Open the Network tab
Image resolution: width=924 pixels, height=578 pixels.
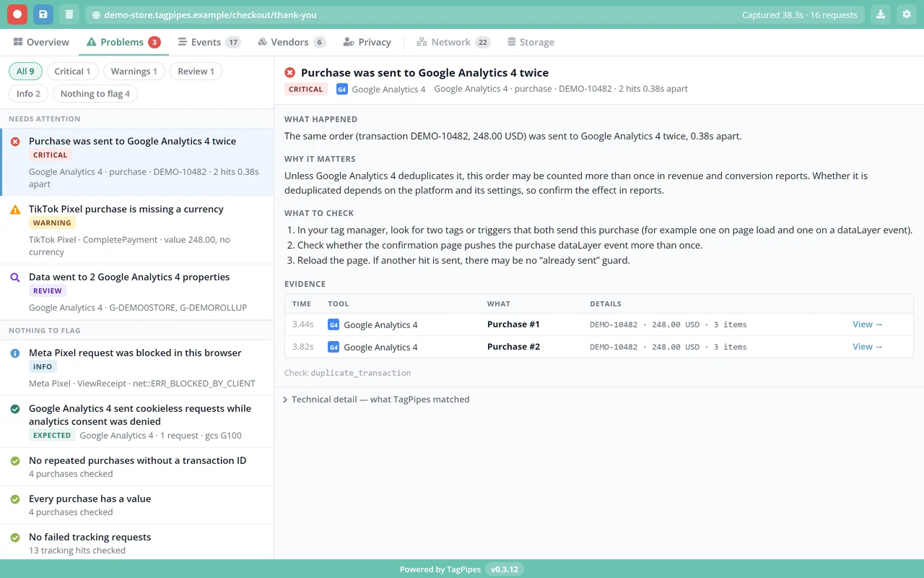pyautogui.click(x=453, y=43)
